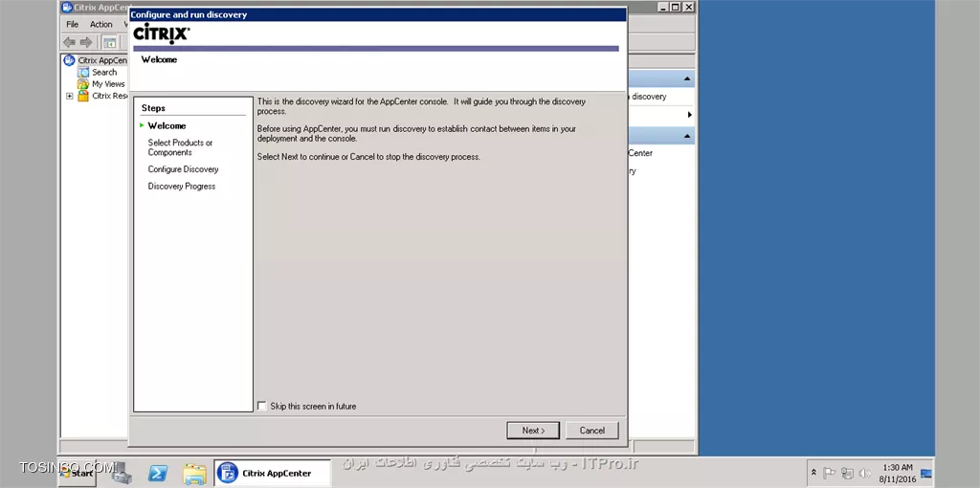
Task: Cancel the discovery wizard
Action: [x=591, y=431]
